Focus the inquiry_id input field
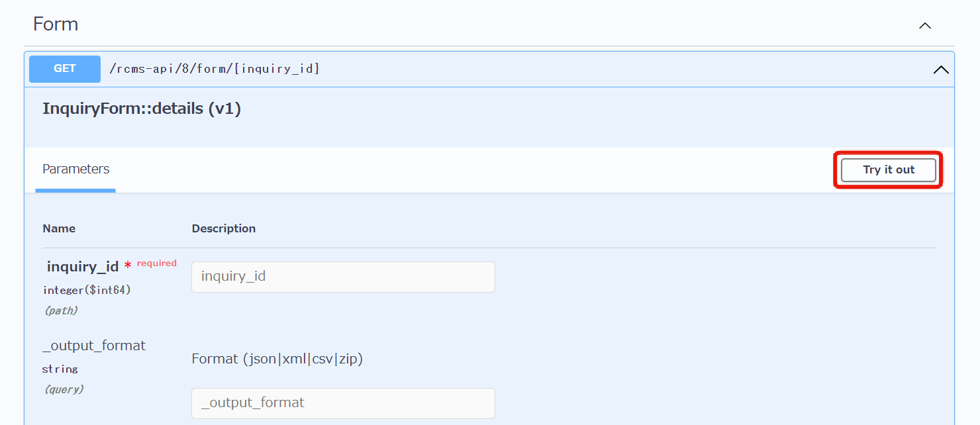The width and height of the screenshot is (980, 425). (x=342, y=277)
